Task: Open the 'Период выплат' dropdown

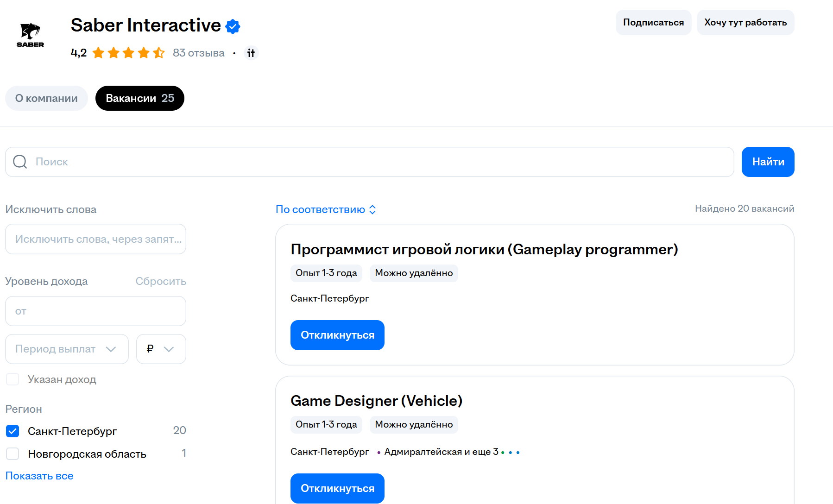Action: [x=67, y=349]
